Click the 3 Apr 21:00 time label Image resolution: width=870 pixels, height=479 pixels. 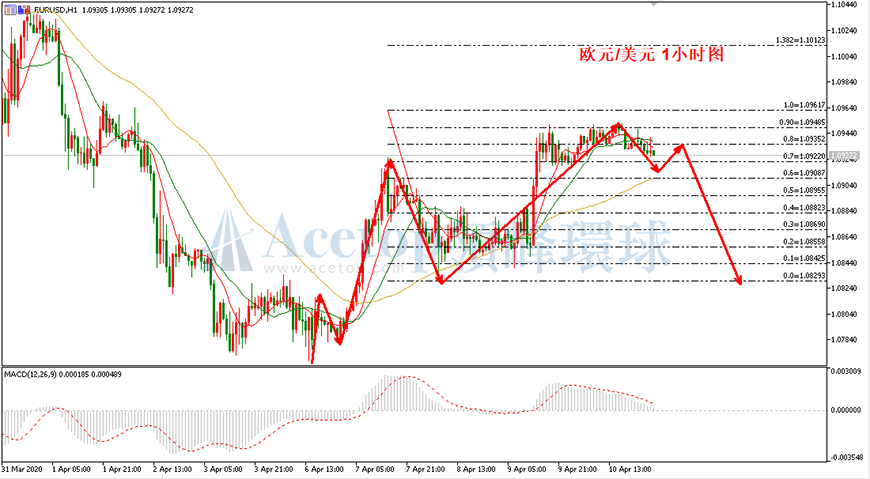274,470
